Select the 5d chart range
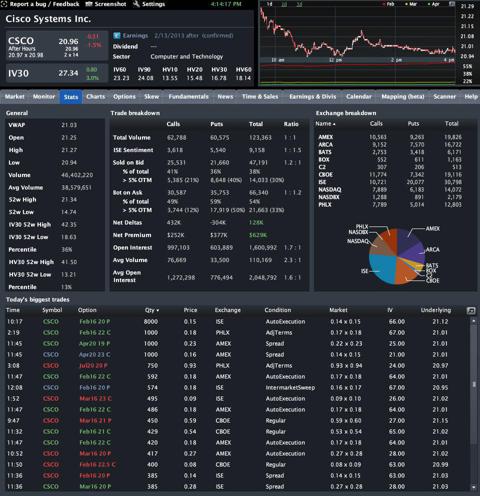This screenshot has width=480, height=496. 299,4
